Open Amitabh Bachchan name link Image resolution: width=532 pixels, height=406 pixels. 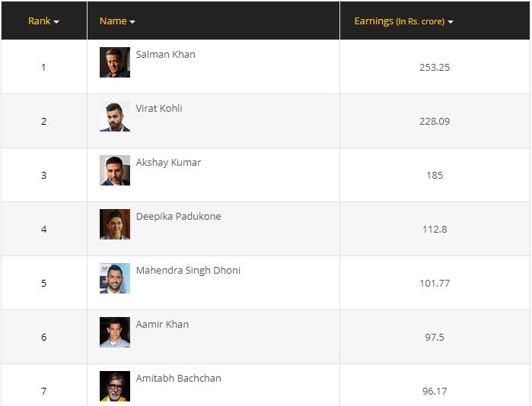(178, 379)
